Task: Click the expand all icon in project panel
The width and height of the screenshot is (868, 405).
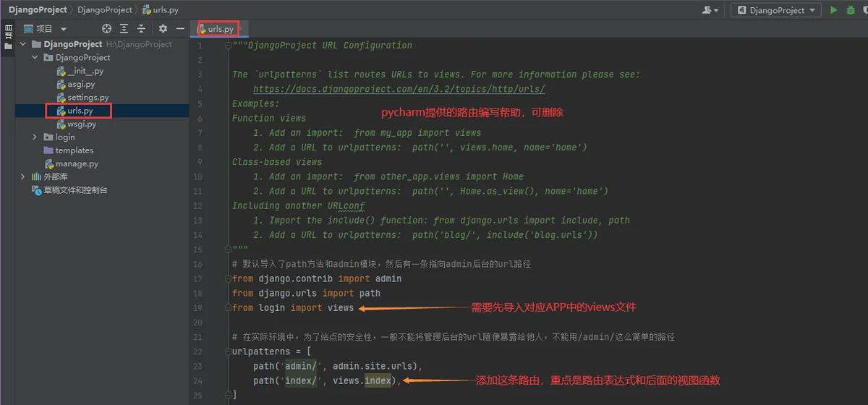Action: tap(124, 29)
